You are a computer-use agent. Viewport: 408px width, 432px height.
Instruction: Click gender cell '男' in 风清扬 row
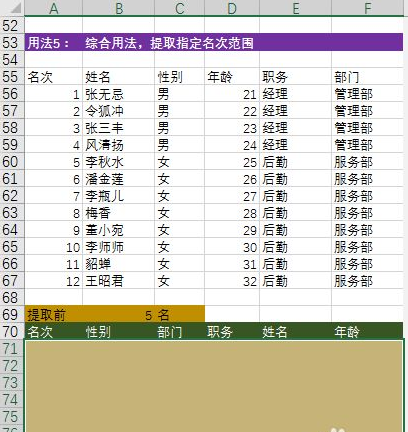click(179, 144)
